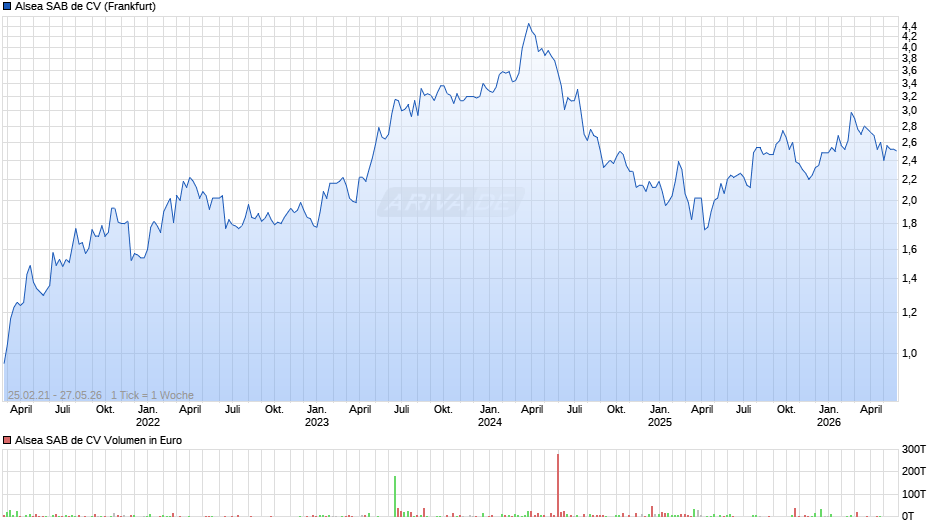The height and width of the screenshot is (526, 940).
Task: Click the volume axis label 100T
Action: [x=914, y=494]
